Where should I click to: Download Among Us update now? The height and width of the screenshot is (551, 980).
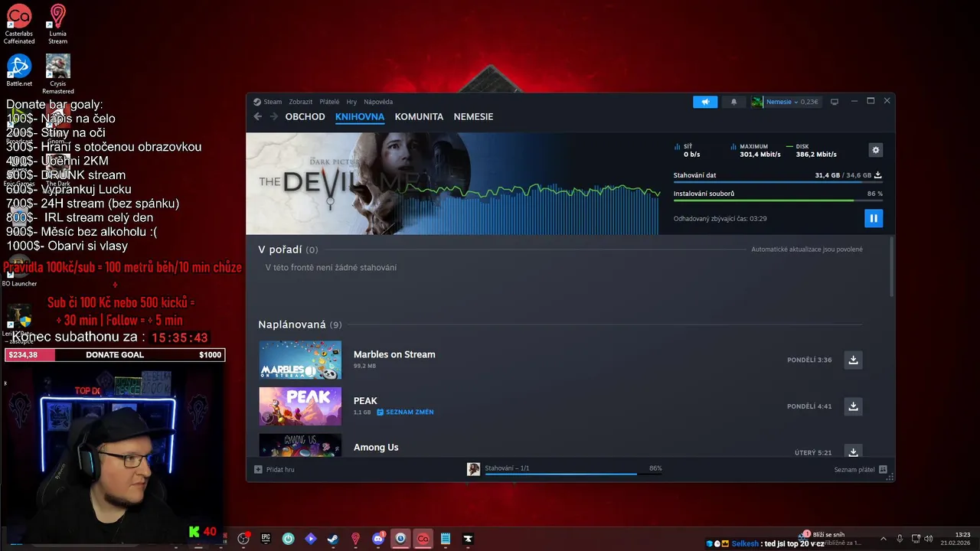point(853,452)
